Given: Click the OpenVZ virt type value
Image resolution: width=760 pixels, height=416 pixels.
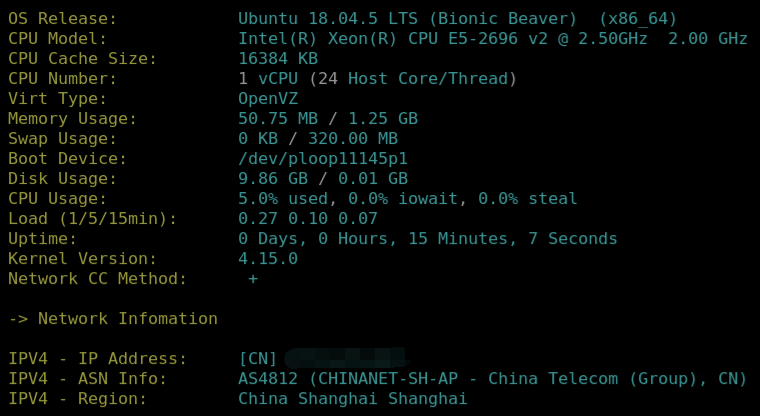Looking at the screenshot, I should (x=267, y=98).
